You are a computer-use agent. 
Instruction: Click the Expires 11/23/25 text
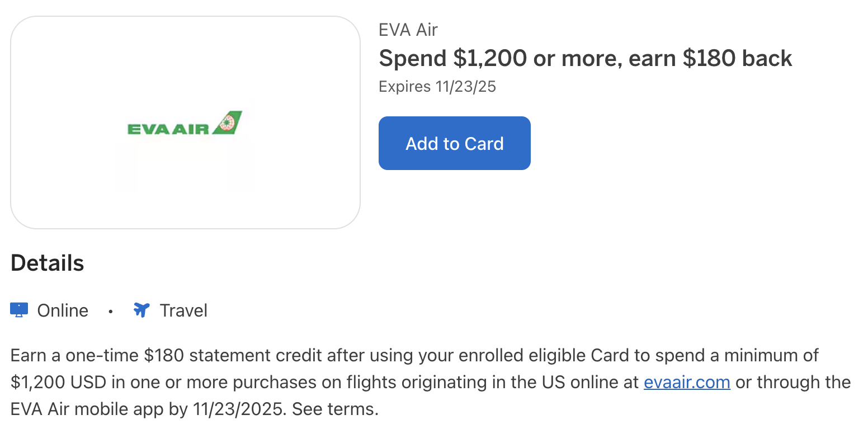pyautogui.click(x=437, y=87)
